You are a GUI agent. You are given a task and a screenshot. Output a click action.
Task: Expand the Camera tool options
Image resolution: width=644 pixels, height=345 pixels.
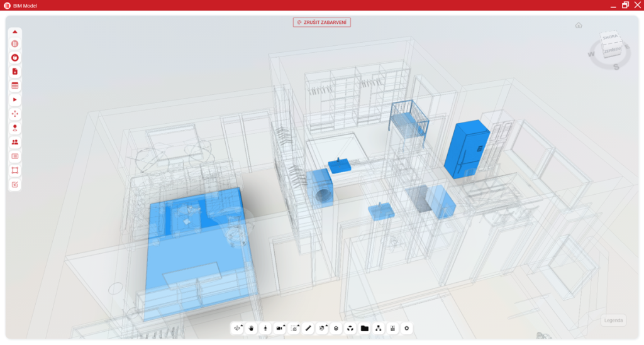(x=284, y=325)
